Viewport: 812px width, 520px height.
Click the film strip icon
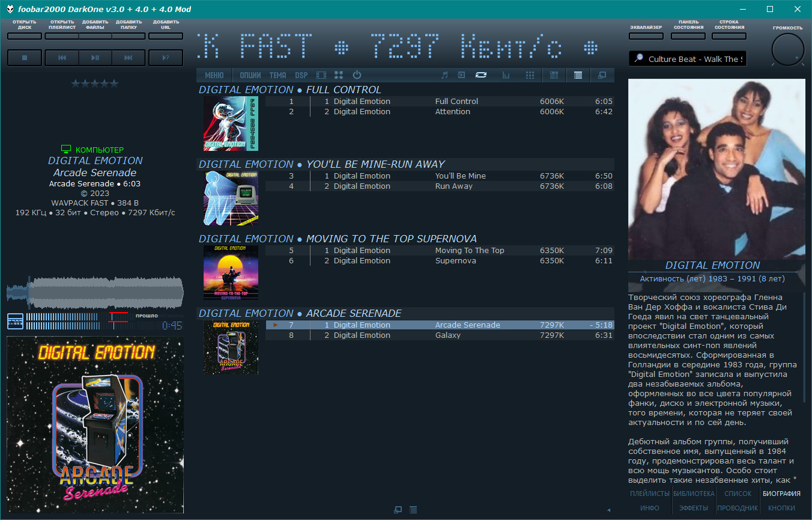click(x=321, y=75)
